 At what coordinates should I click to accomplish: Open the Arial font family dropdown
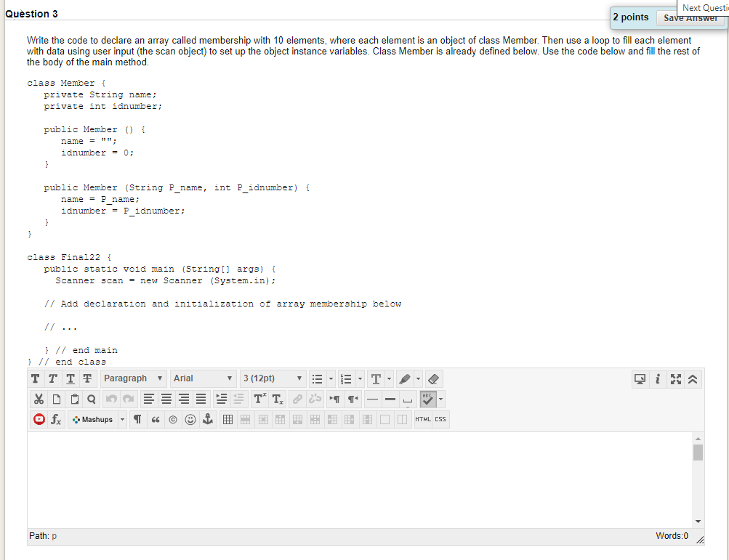click(x=204, y=378)
